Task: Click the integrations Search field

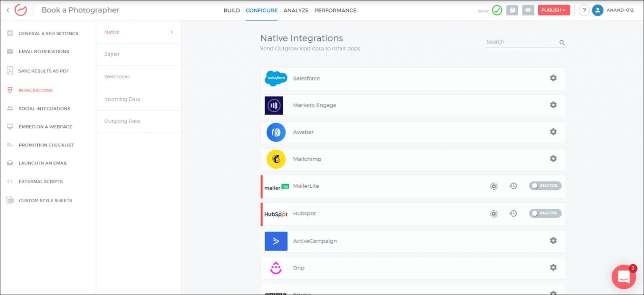Action: (521, 42)
